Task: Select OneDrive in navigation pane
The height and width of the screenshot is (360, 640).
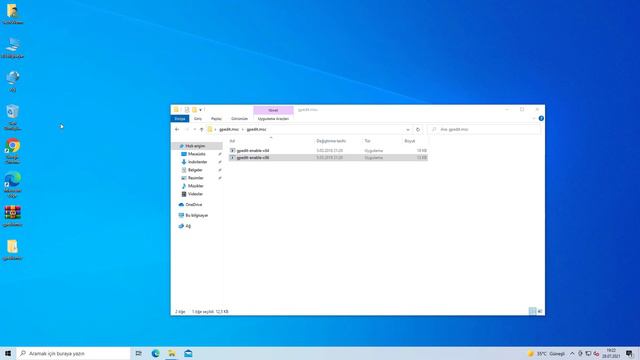Action: tap(193, 204)
